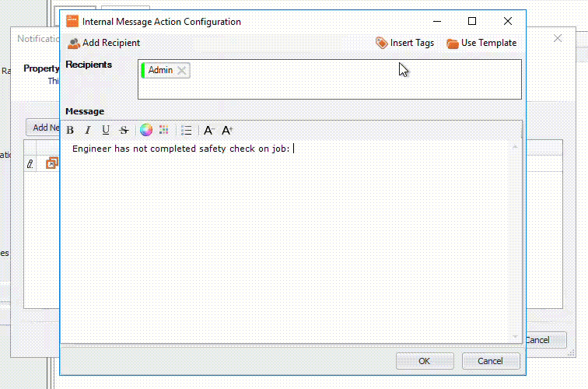Click the message scrollbar down arrow
The width and height of the screenshot is (588, 389).
tap(515, 336)
